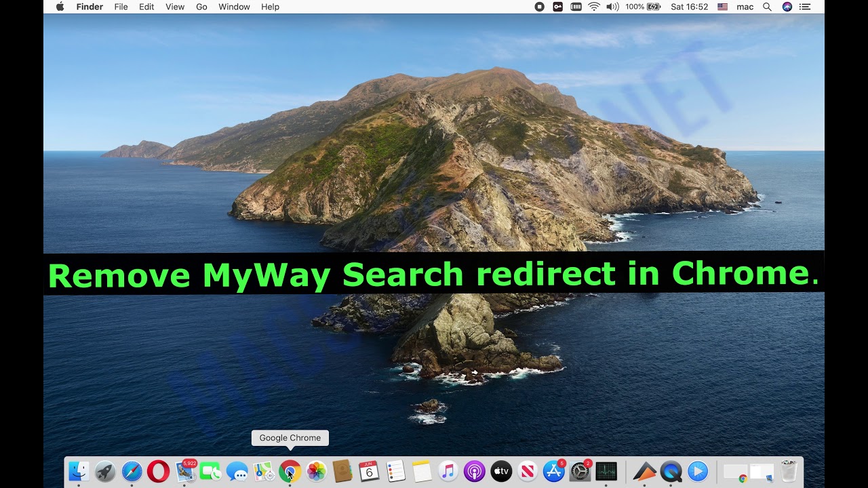Screen dimensions: 868x488
Task: Restore minimized window thumbnail beside the Trash
Action: (x=762, y=472)
